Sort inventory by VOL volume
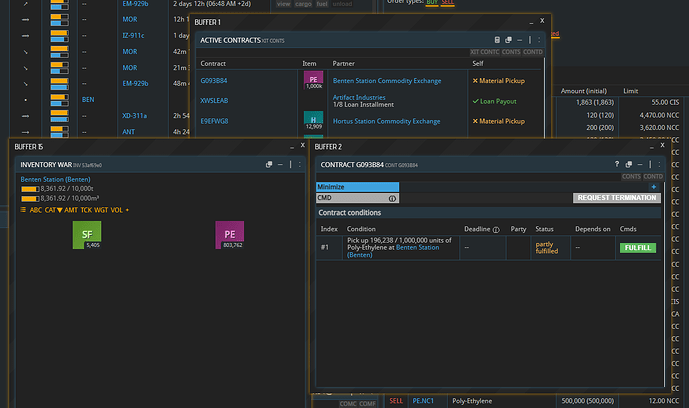The height and width of the screenshot is (408, 689). point(116,210)
